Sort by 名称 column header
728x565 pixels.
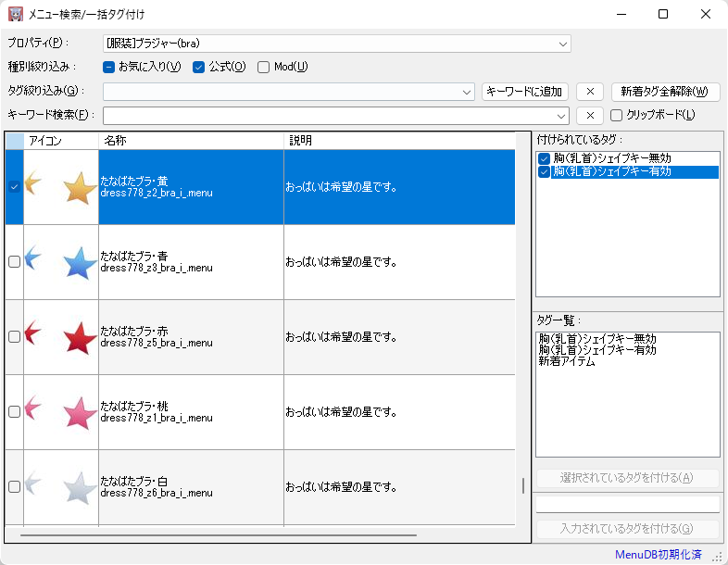coord(191,141)
